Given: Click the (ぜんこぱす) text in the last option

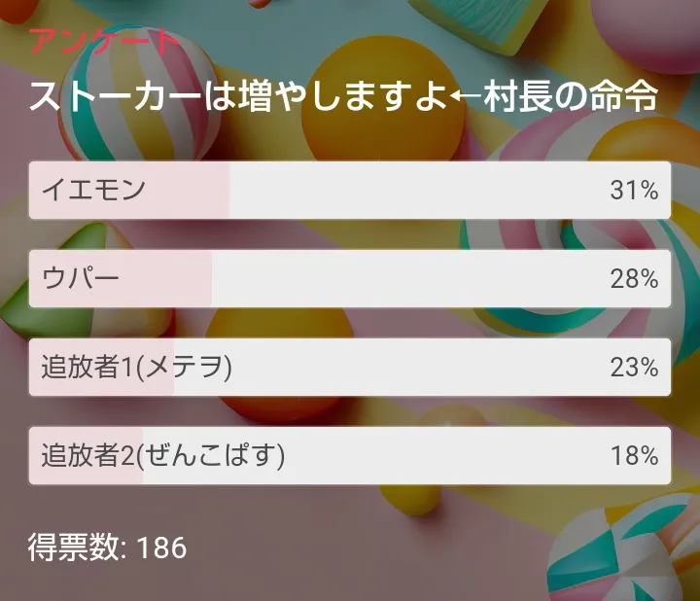Looking at the screenshot, I should pos(215,455).
